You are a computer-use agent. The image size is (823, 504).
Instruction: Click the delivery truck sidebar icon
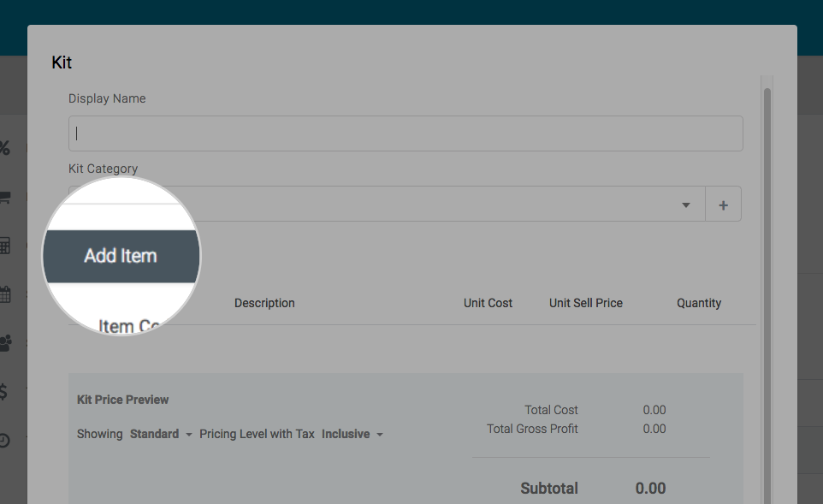point(4,198)
